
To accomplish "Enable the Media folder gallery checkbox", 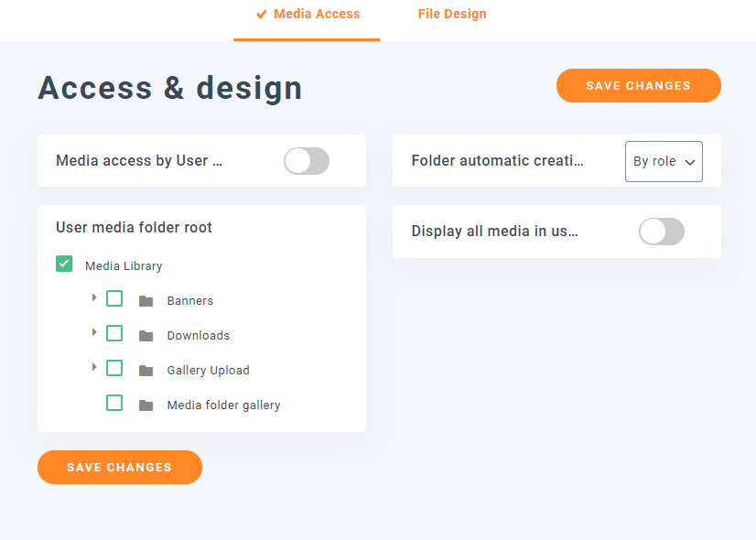I will pyautogui.click(x=114, y=403).
